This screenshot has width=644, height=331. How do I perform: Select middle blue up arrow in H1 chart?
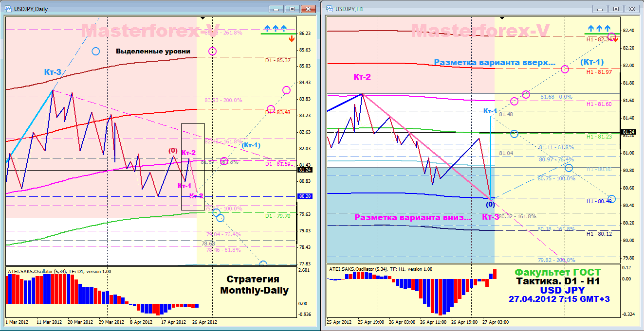click(x=599, y=28)
